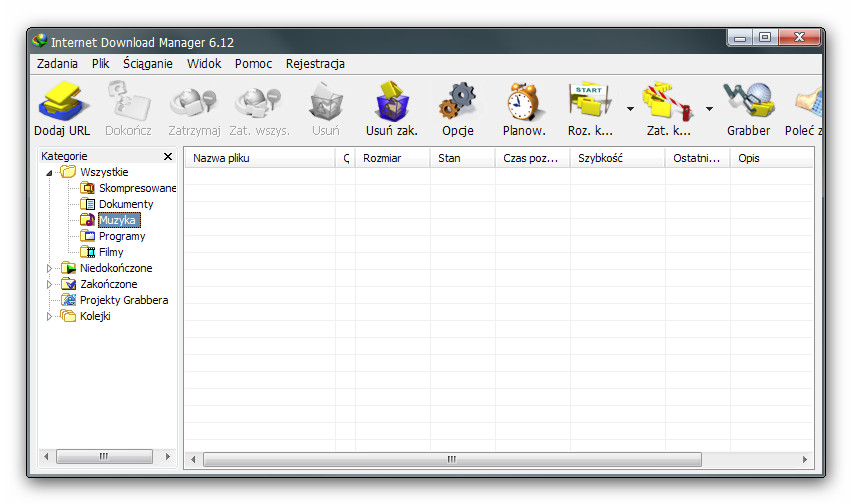The height and width of the screenshot is (504, 852).
Task: Click the file list horizontal scrollbar thumb
Action: click(452, 459)
